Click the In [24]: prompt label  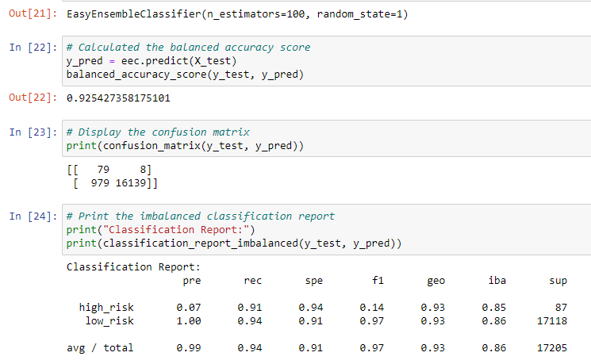[33, 216]
